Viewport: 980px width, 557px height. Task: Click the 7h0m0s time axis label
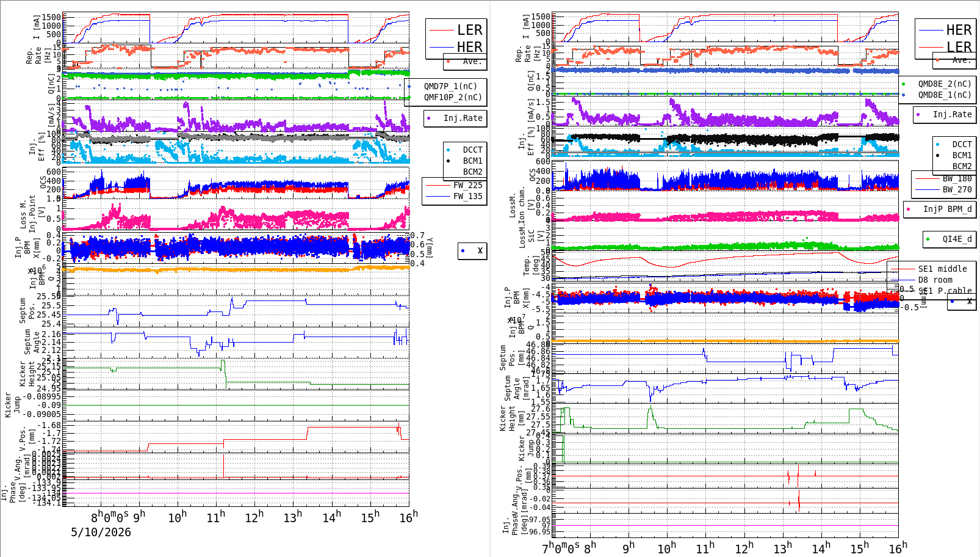(x=561, y=548)
